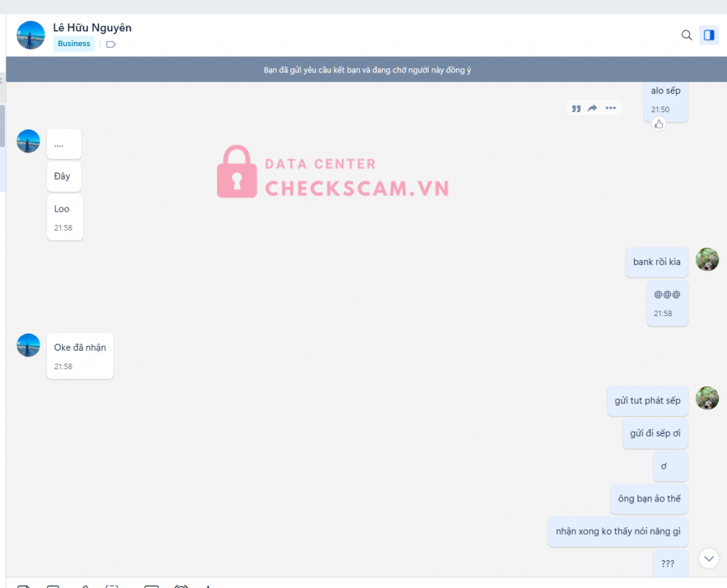Viewport: 727px width, 588px height.
Task: React with thumbs up on 'alo sếp'
Action: click(x=659, y=124)
